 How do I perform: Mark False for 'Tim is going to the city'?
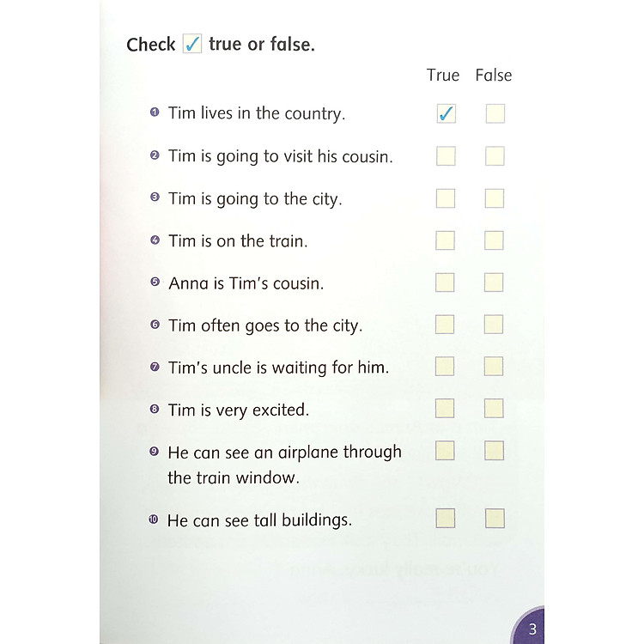click(x=495, y=198)
